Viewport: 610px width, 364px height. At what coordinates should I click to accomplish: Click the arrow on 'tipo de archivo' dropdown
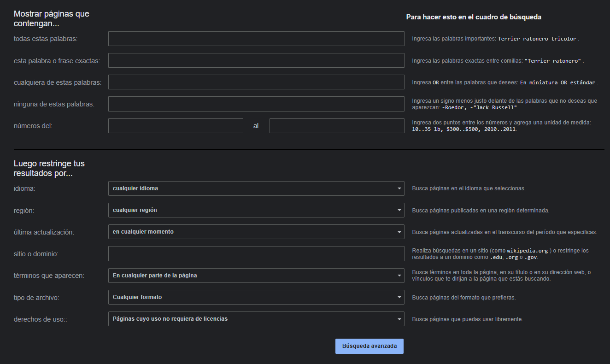(399, 297)
